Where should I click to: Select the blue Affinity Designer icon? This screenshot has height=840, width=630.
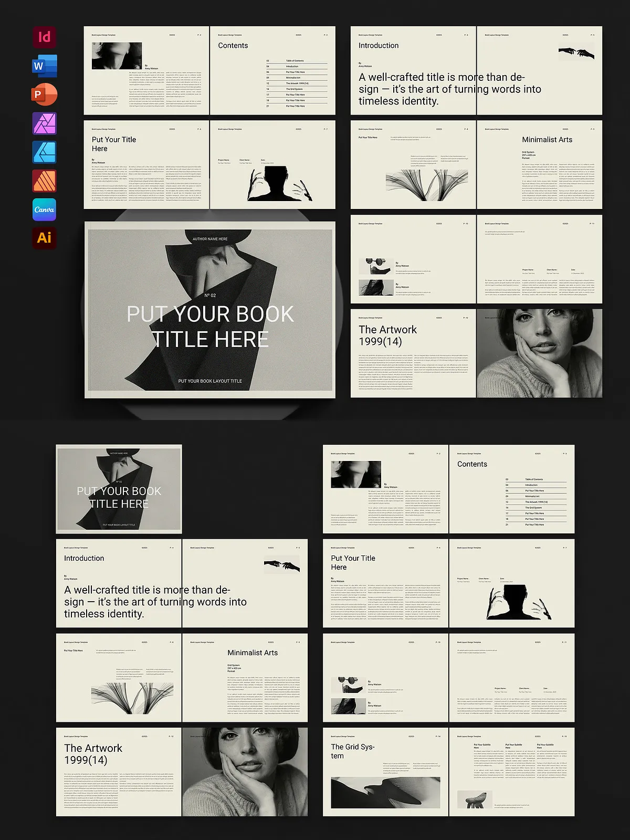click(45, 152)
